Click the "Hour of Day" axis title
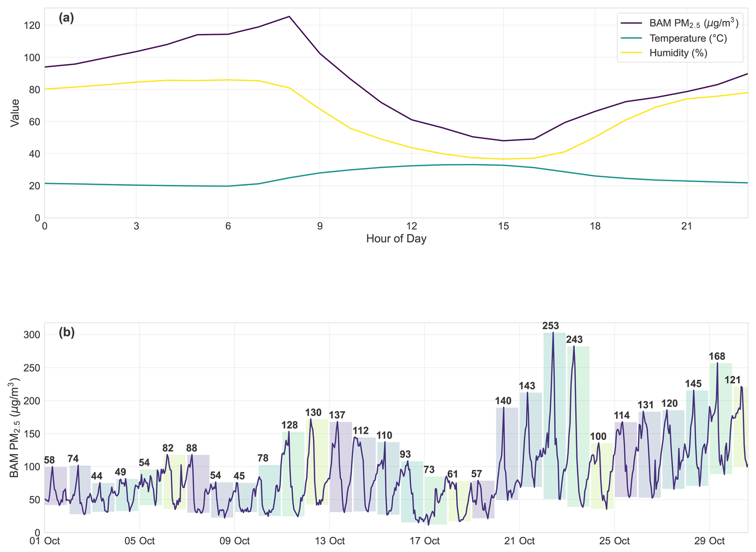 click(396, 239)
